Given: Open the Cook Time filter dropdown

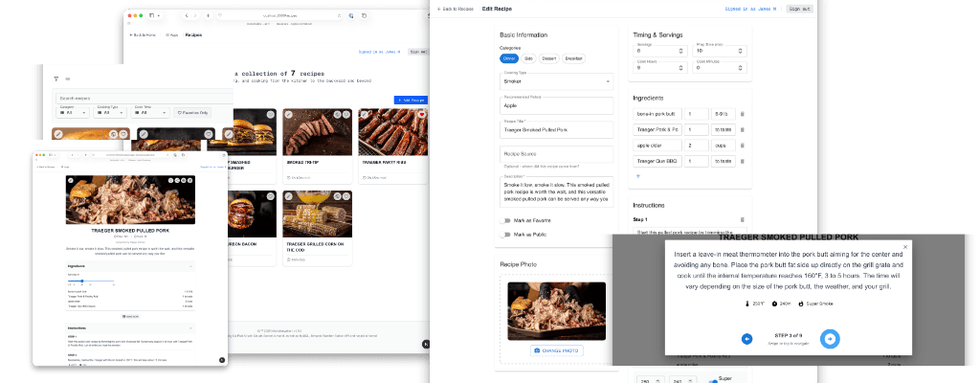Looking at the screenshot, I should click(150, 112).
